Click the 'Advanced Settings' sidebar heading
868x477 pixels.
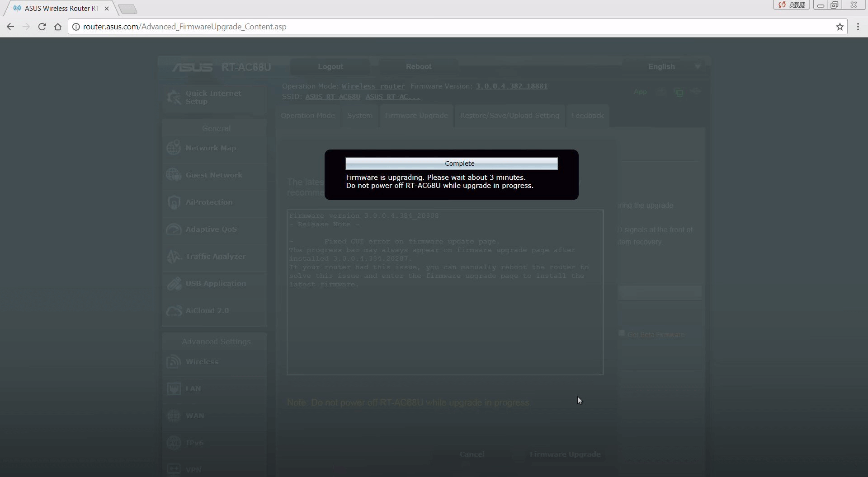coord(216,342)
